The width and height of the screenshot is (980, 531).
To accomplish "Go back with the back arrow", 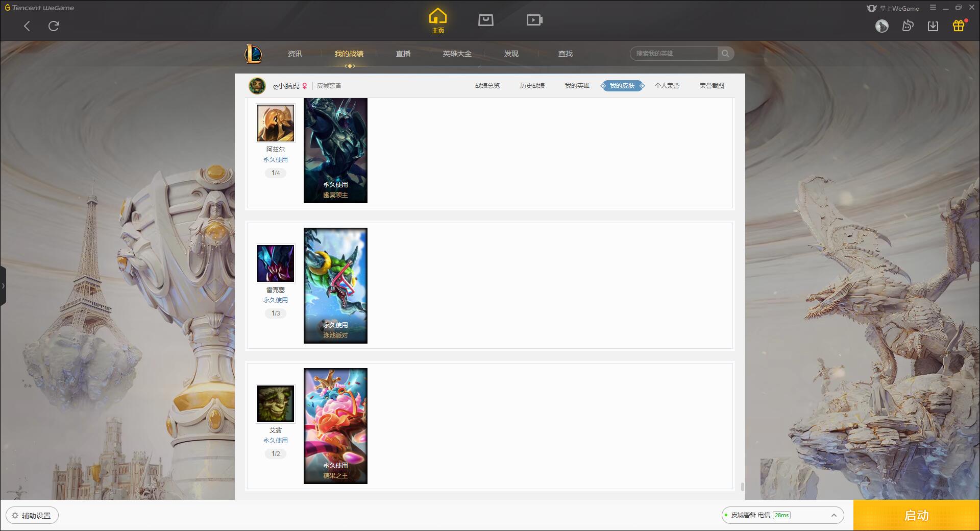I will coord(27,26).
